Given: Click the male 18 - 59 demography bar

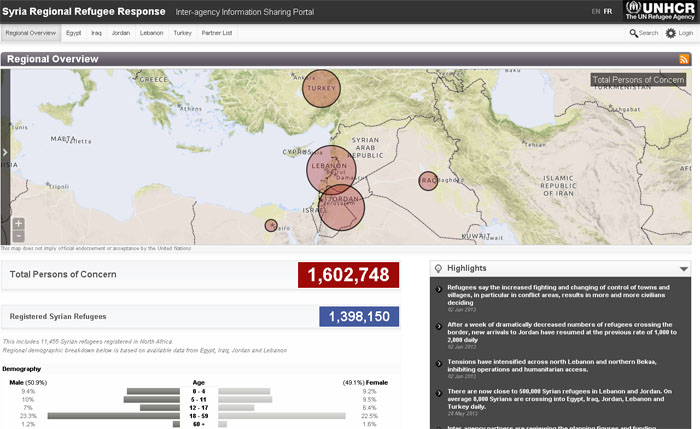Looking at the screenshot, I should (113, 416).
